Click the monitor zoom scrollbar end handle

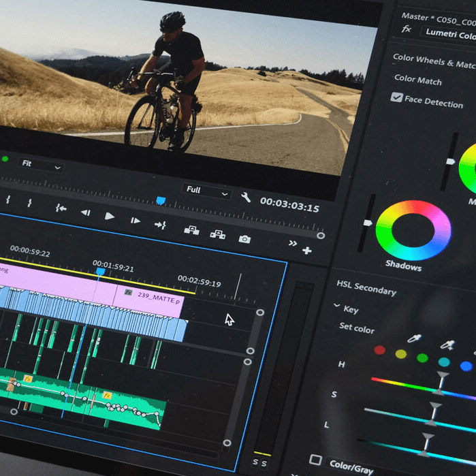coord(321,236)
